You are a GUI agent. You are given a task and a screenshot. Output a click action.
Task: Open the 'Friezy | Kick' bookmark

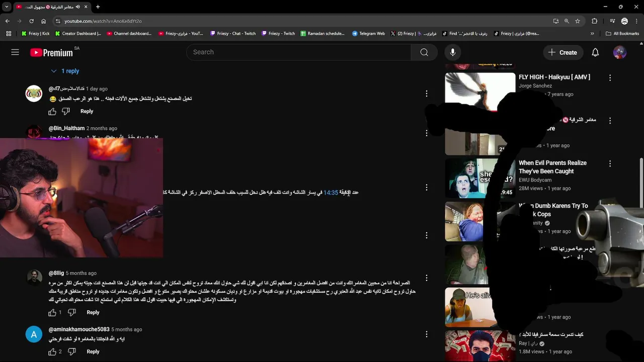[x=36, y=34]
